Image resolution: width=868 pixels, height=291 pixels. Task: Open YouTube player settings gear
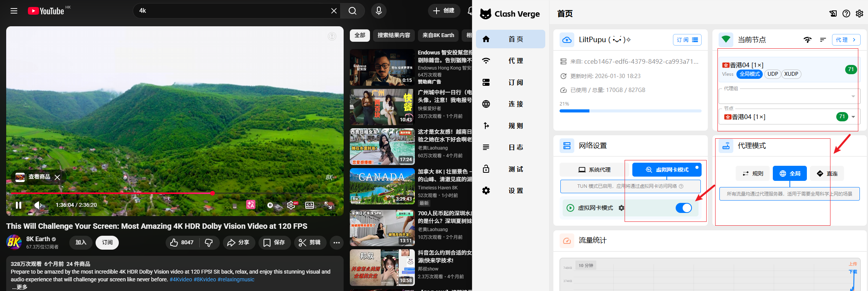pos(291,205)
